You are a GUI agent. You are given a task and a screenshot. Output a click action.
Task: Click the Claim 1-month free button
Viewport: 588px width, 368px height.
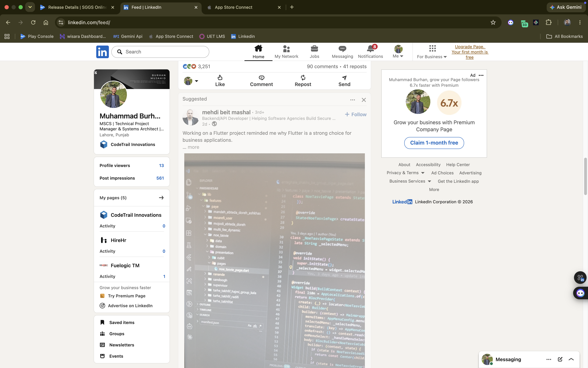pos(434,143)
